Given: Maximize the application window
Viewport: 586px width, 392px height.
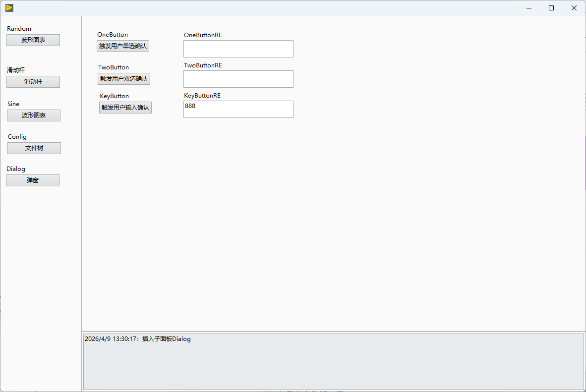Looking at the screenshot, I should 551,8.
